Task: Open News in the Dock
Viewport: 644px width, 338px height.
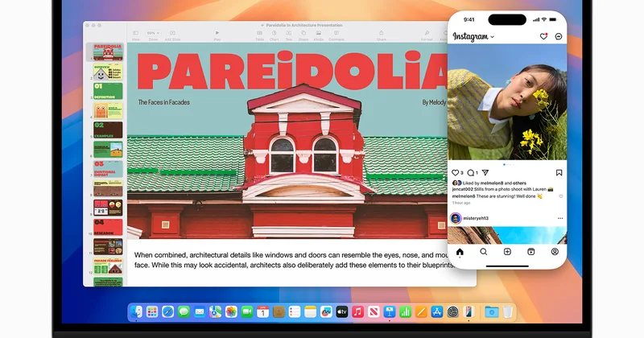Action: (x=374, y=312)
